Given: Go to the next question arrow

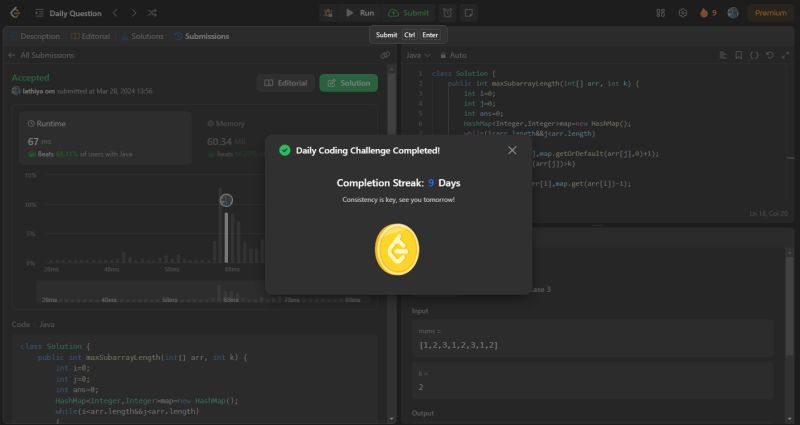Looking at the screenshot, I should pos(133,13).
